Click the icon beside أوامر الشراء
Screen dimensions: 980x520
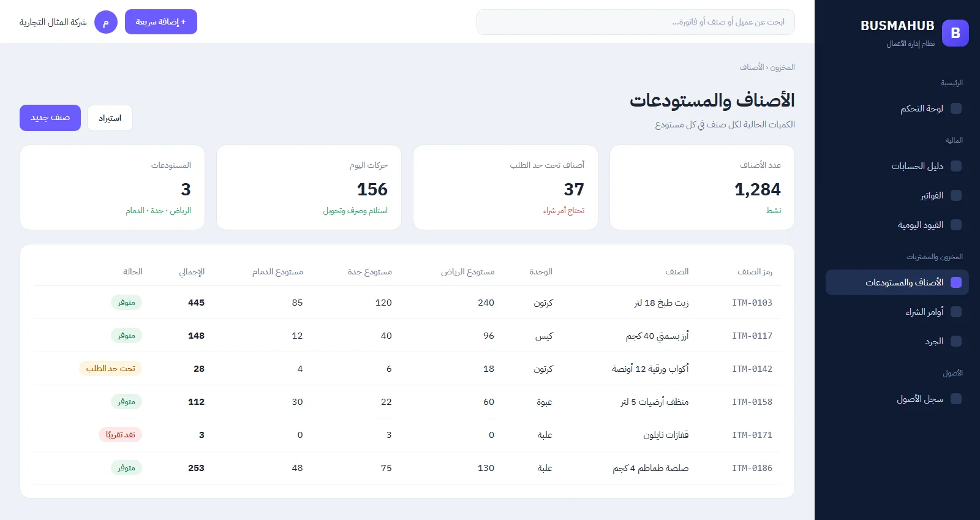[x=956, y=312]
